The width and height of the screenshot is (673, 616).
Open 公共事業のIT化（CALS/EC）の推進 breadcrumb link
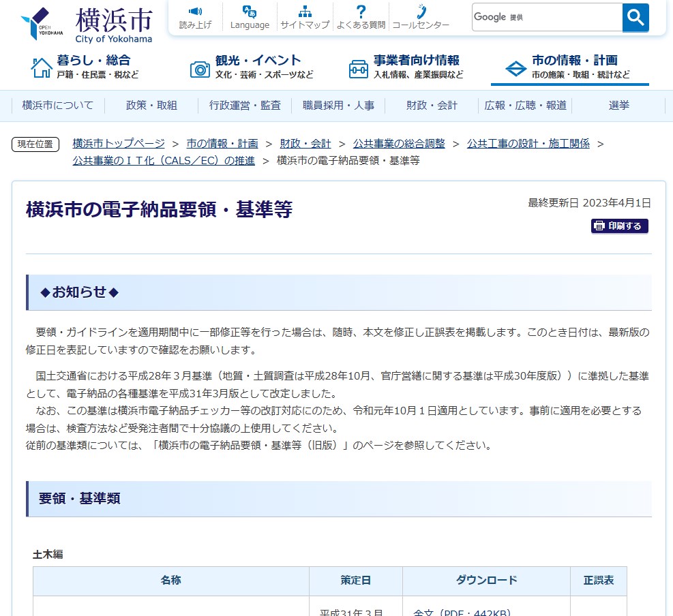[x=164, y=161]
